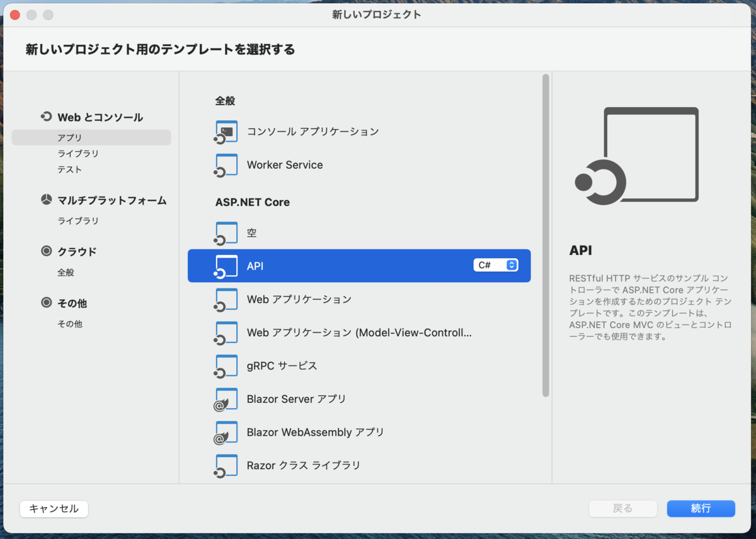Select the その他 sub-item in sidebar

tap(70, 324)
